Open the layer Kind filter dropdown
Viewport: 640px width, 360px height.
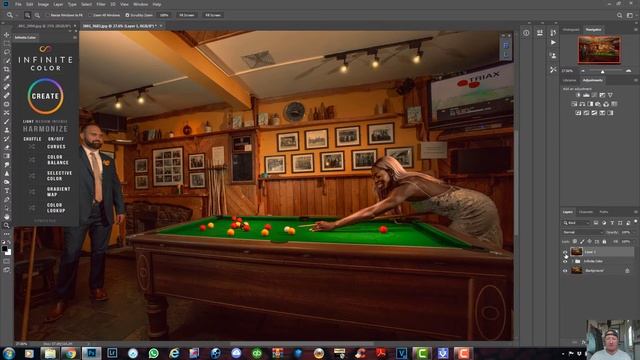[576, 223]
